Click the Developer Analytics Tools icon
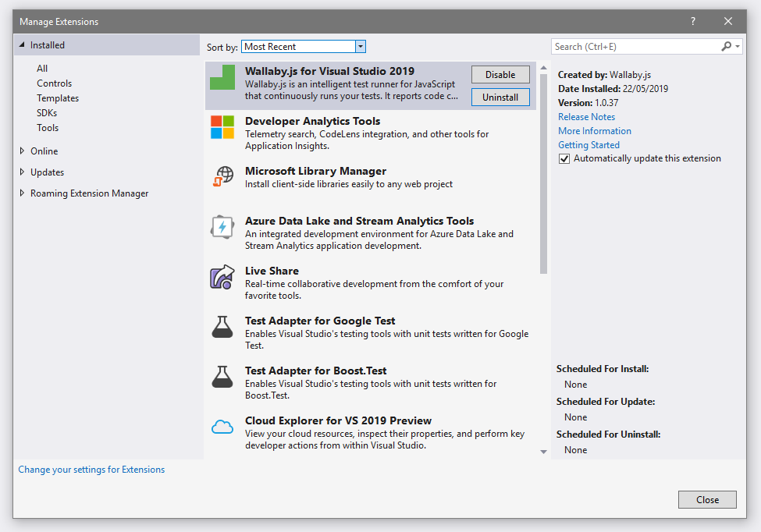This screenshot has height=532, width=761. [222, 127]
